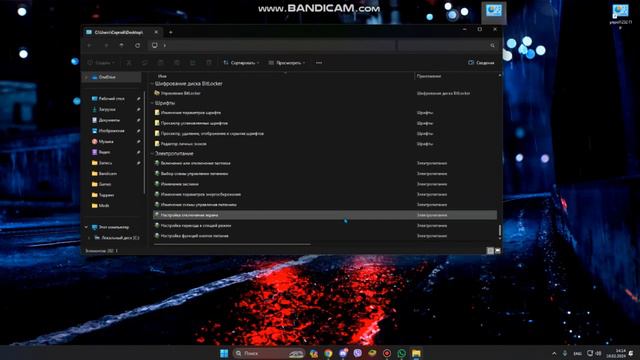Click the Cut scissors icon in the toolbar
Viewport: 640px width, 360px height.
click(x=129, y=63)
